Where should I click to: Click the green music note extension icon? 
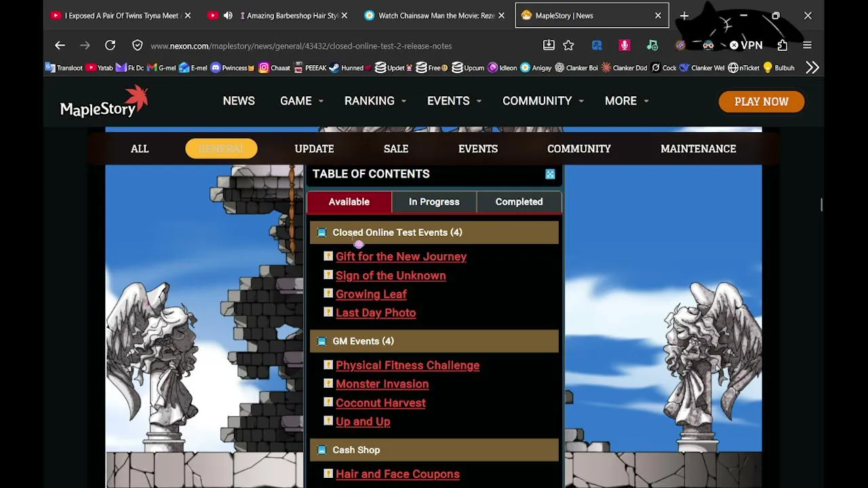[652, 45]
